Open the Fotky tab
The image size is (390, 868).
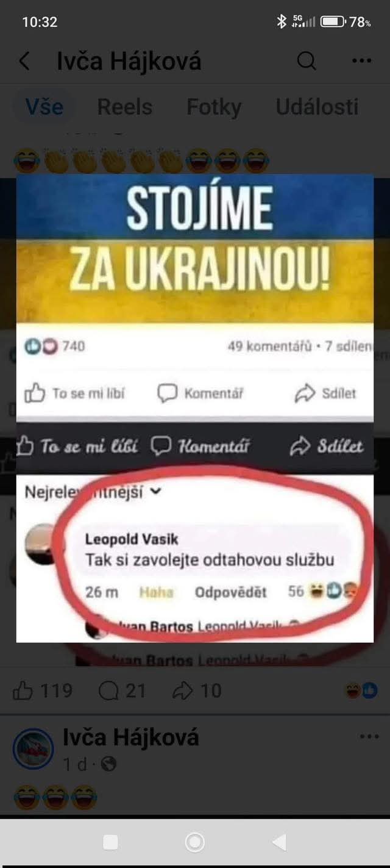tap(214, 107)
